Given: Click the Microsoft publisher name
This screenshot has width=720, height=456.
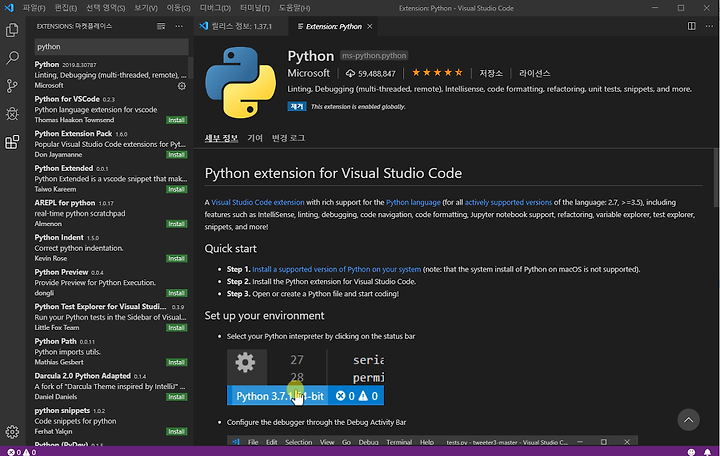Looking at the screenshot, I should pos(309,73).
